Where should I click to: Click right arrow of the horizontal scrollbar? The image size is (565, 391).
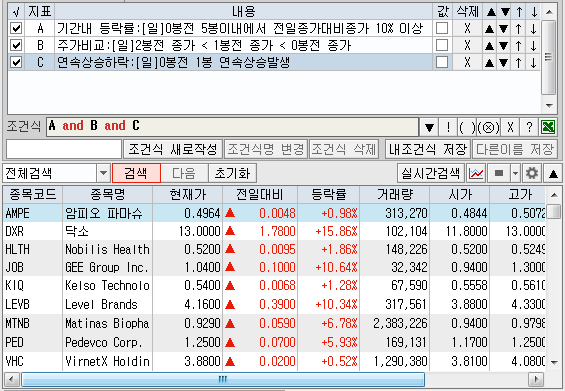537,379
